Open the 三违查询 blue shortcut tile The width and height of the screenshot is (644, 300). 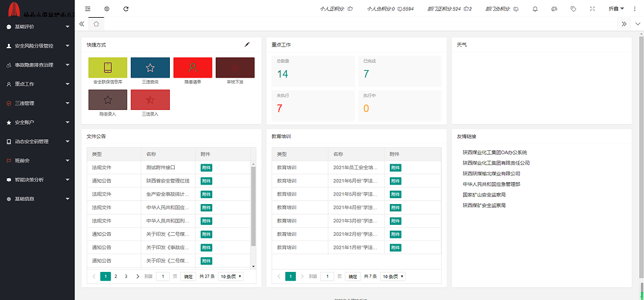[x=150, y=68]
